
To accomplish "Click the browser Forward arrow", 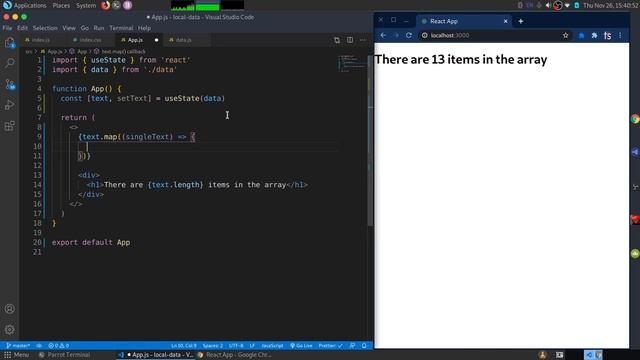I will point(396,36).
